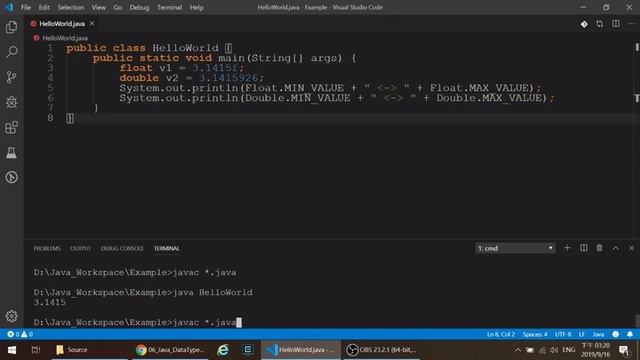The width and height of the screenshot is (640, 360).
Task: Switch to the Chrome 06_Java_DataType window
Action: point(170,350)
